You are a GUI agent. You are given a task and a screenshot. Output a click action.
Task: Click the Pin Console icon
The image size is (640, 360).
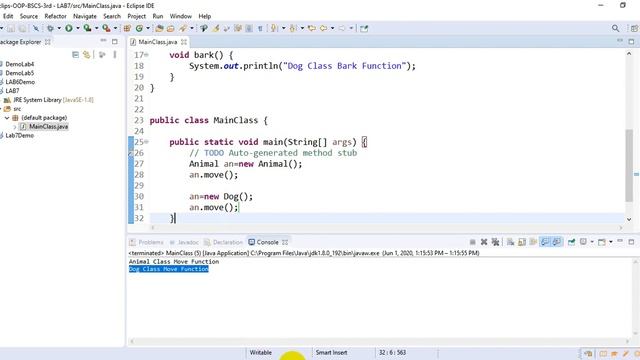[x=571, y=242]
